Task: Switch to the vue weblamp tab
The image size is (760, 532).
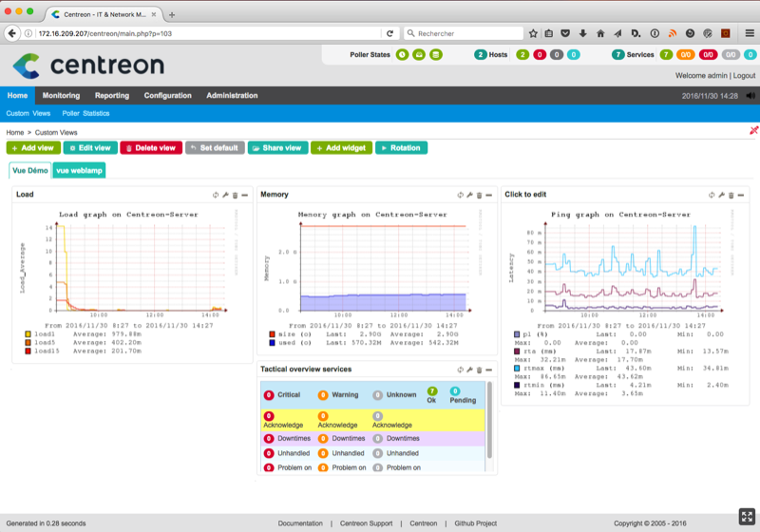Action: [x=79, y=170]
